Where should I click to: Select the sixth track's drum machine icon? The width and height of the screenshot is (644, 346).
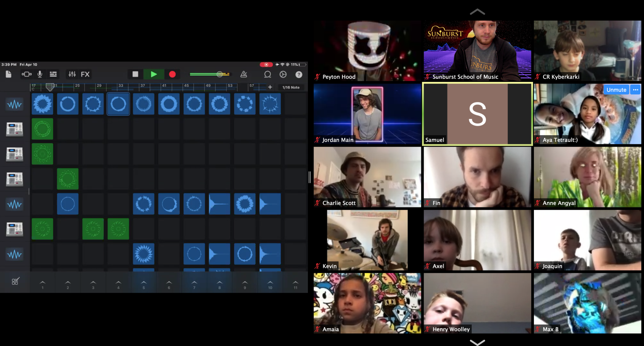pyautogui.click(x=14, y=229)
